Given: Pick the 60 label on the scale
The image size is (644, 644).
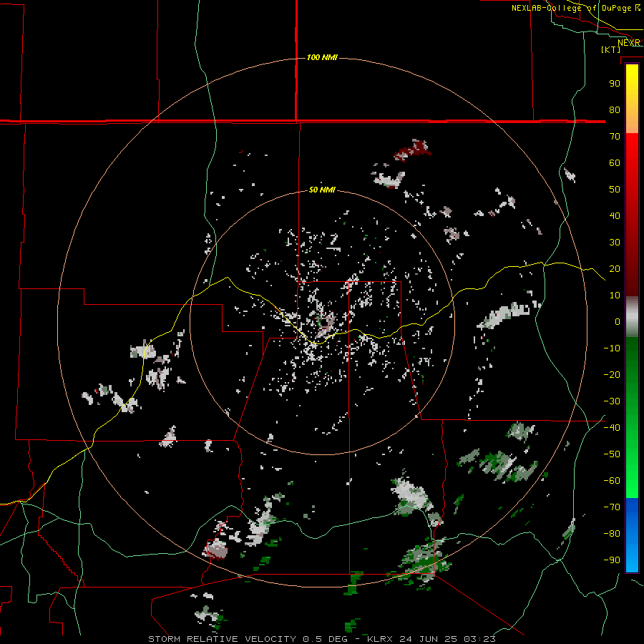Looking at the screenshot, I should tap(615, 162).
